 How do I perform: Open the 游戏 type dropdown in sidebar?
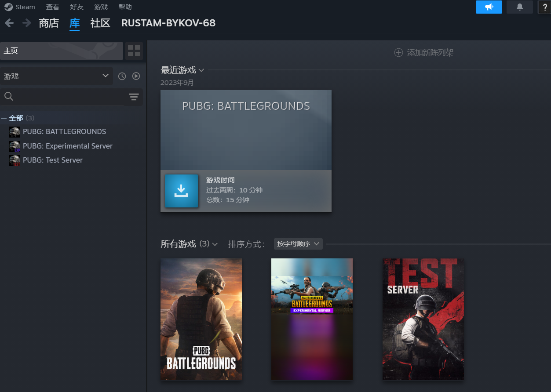click(x=56, y=76)
